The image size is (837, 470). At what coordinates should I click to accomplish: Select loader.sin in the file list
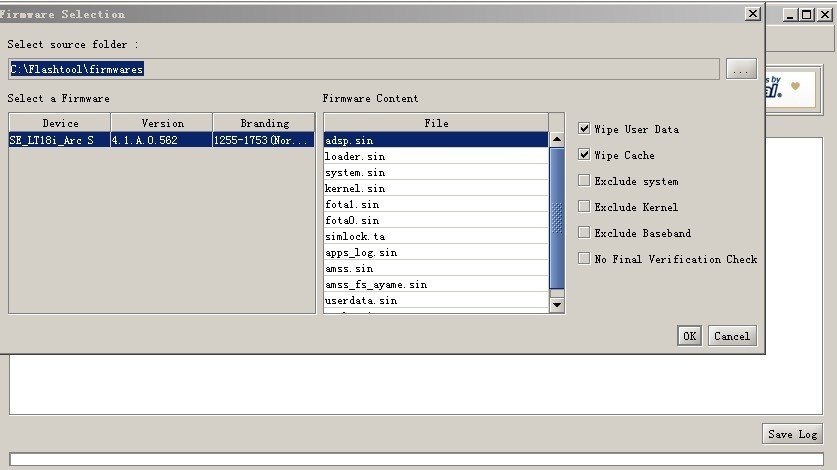click(355, 156)
